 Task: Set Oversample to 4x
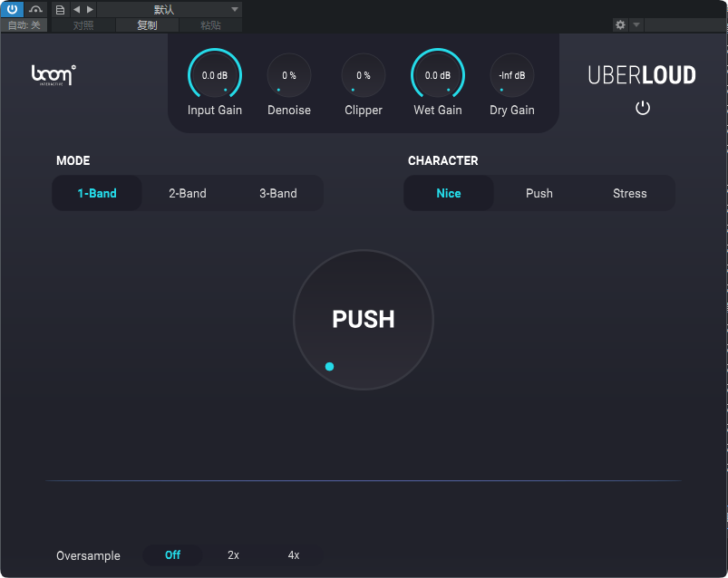[x=294, y=554]
